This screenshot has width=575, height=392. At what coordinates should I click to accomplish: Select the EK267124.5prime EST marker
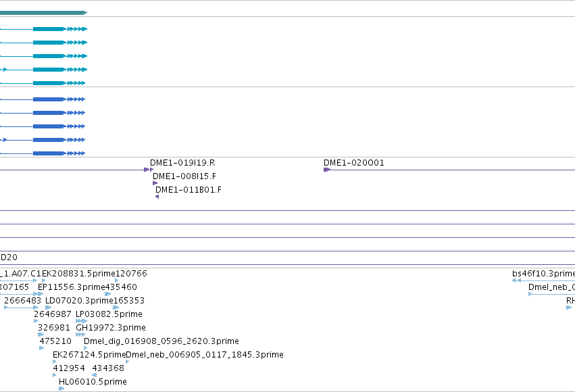tap(55, 362)
